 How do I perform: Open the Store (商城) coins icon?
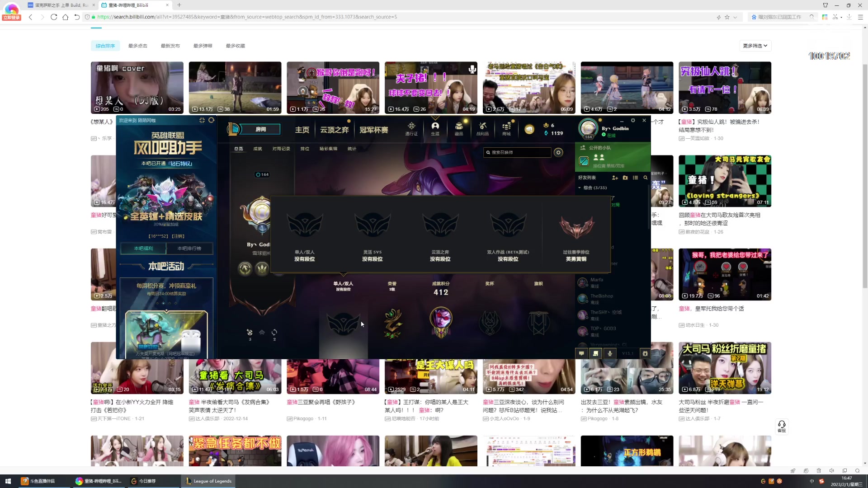tap(506, 128)
